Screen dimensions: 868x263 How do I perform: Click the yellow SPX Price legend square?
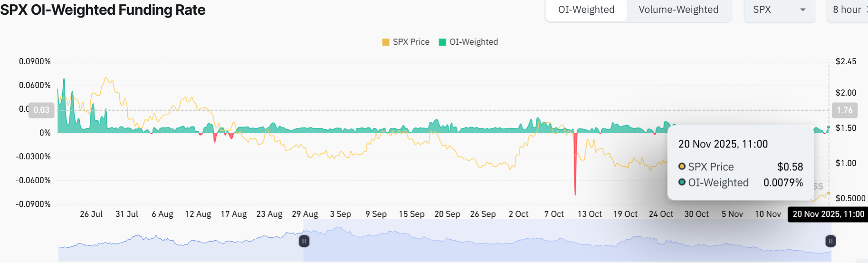point(386,42)
